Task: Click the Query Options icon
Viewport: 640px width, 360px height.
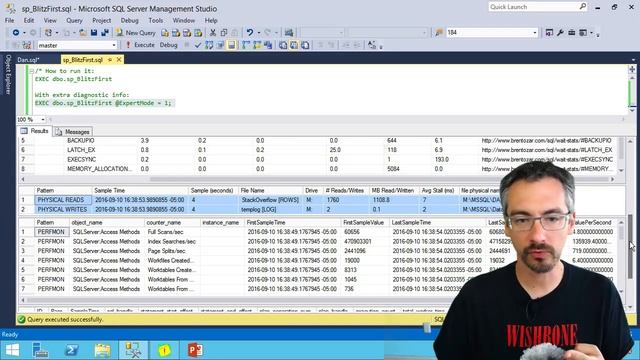Action: click(x=220, y=45)
